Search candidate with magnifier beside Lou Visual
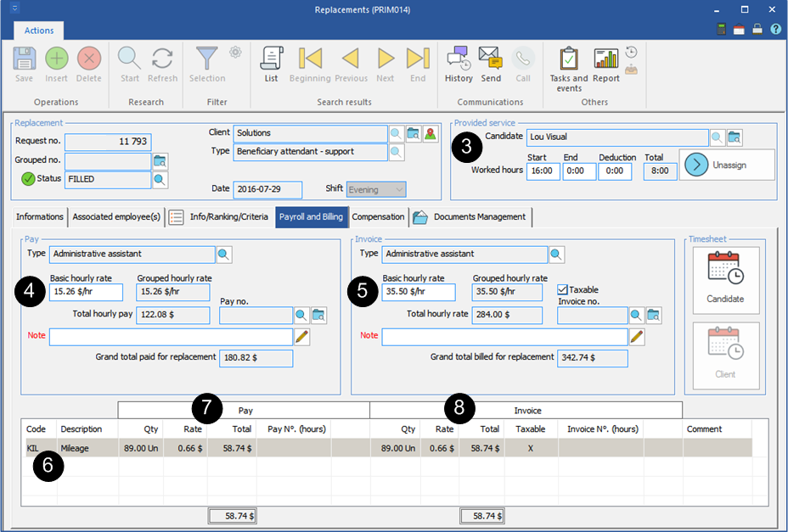This screenshot has width=788, height=532. (718, 137)
